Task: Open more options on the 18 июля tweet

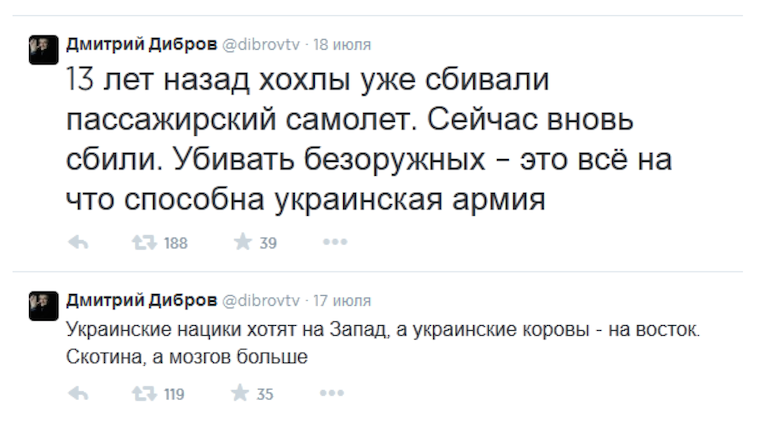Action: (335, 242)
